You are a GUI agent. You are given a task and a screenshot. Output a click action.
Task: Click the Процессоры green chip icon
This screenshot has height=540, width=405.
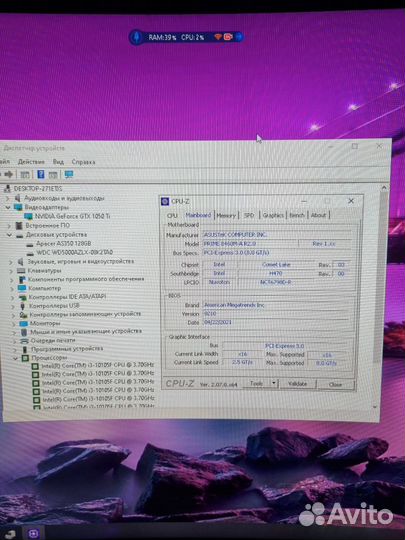(25, 358)
